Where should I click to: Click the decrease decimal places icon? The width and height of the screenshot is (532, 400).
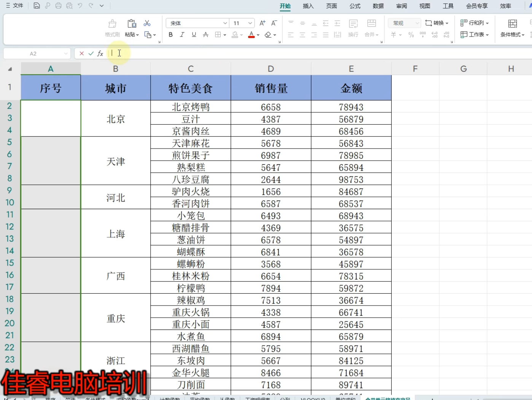tap(446, 35)
